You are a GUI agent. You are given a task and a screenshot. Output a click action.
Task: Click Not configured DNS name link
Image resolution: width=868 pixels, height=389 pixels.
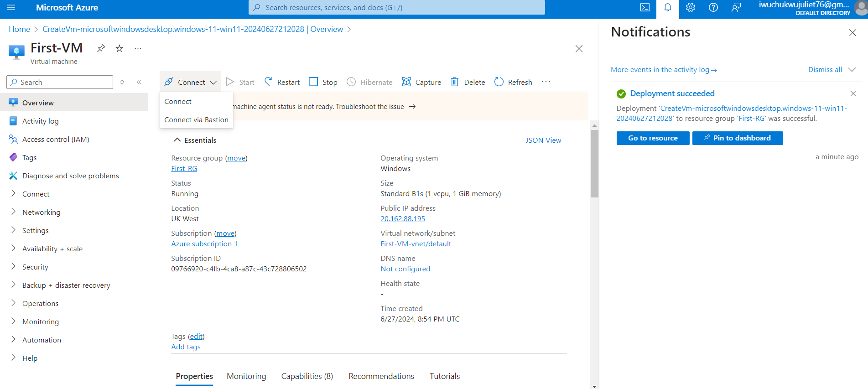(405, 269)
